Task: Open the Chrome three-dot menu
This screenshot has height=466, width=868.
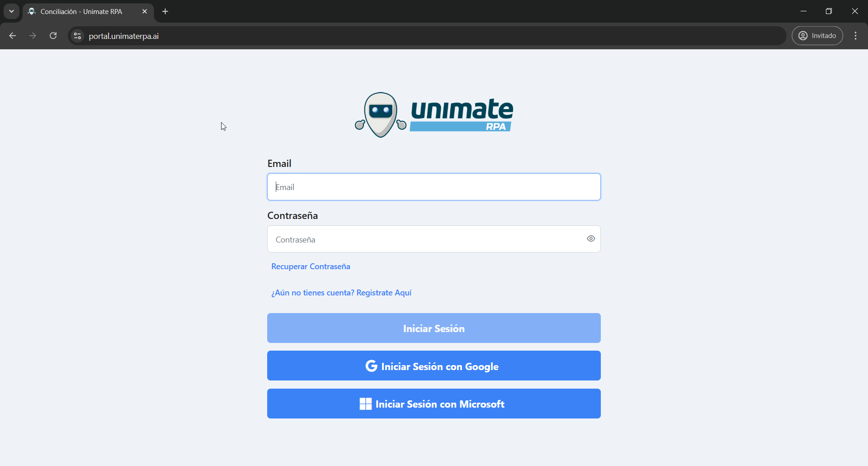Action: [x=856, y=36]
